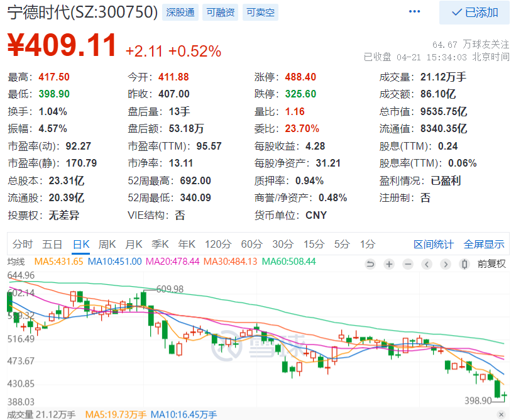
Task: Click the MA30:484.13 indicator label
Action: 230,262
